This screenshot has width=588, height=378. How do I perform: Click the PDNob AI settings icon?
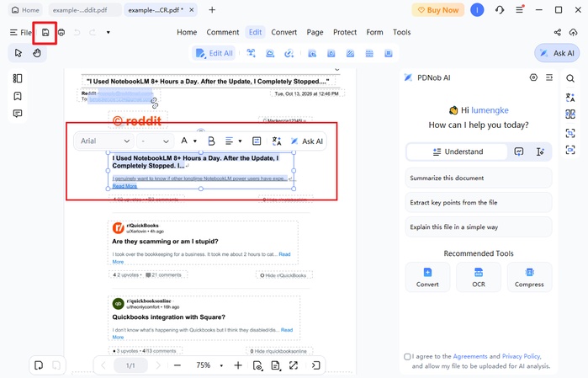533,77
